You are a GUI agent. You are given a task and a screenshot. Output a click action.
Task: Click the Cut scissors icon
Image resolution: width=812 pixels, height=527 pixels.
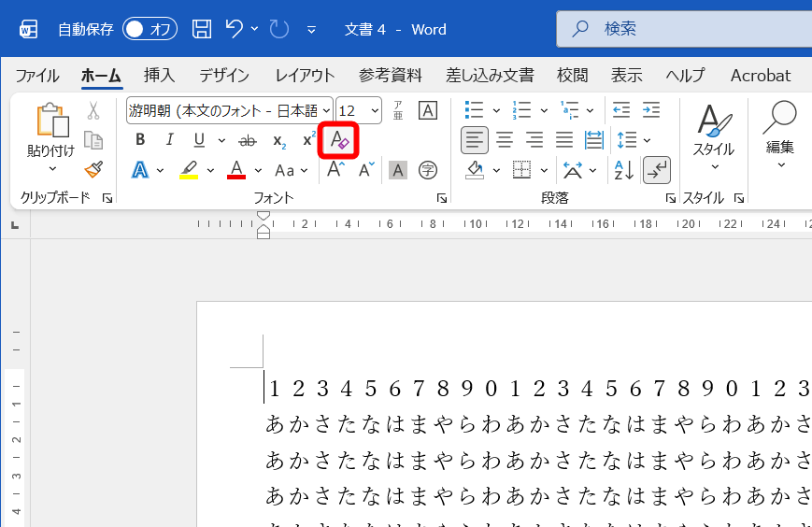pyautogui.click(x=93, y=110)
